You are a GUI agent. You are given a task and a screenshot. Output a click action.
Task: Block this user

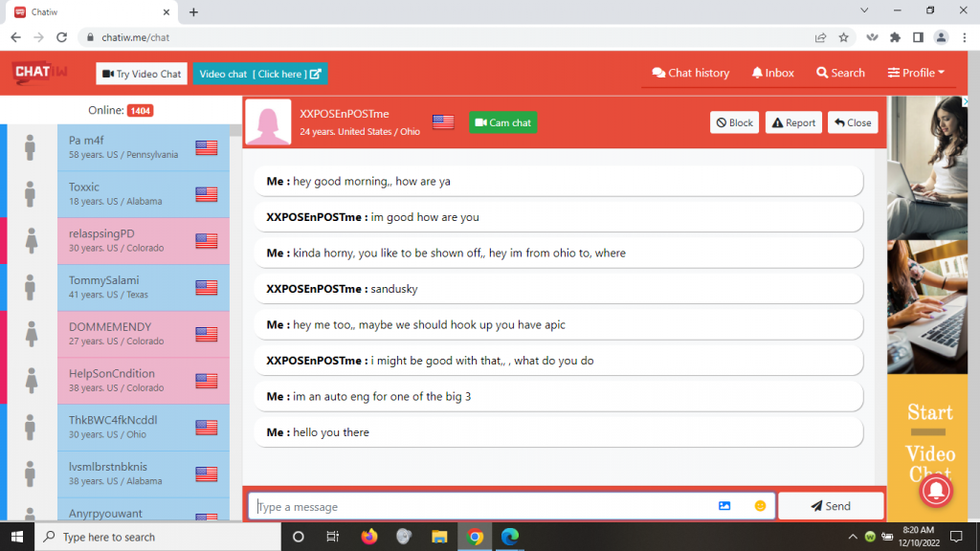click(734, 122)
